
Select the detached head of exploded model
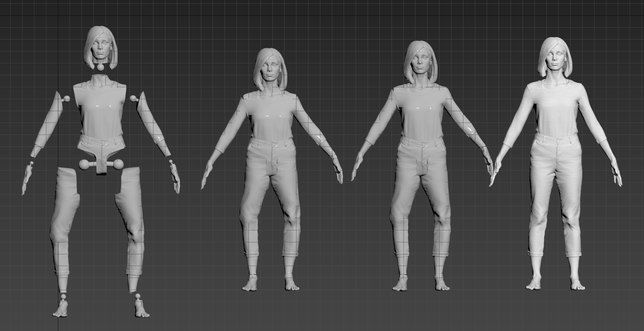(x=100, y=46)
